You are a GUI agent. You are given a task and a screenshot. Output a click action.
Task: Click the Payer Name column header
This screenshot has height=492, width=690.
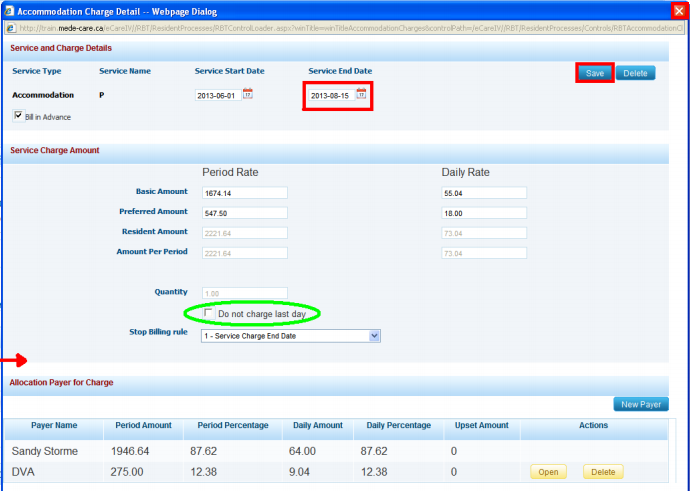(x=53, y=425)
